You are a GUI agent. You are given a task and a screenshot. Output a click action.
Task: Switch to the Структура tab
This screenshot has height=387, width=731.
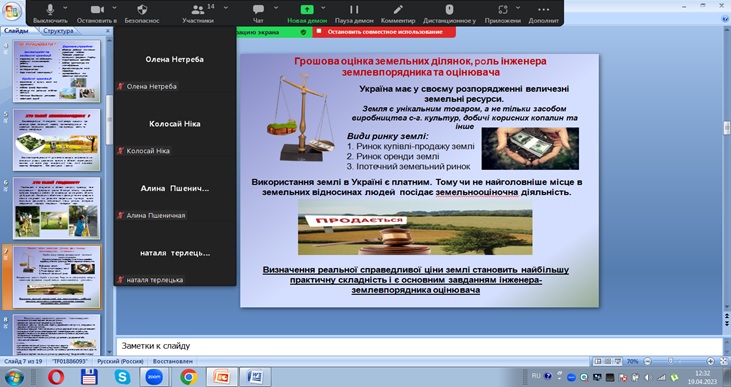coord(58,31)
